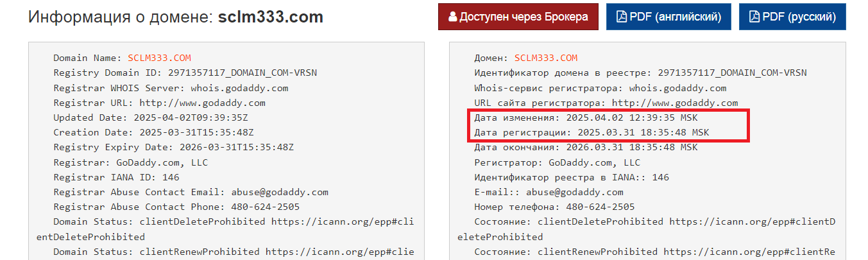Click the sclm333.com page heading
This screenshot has width=868, height=260.
click(x=270, y=17)
